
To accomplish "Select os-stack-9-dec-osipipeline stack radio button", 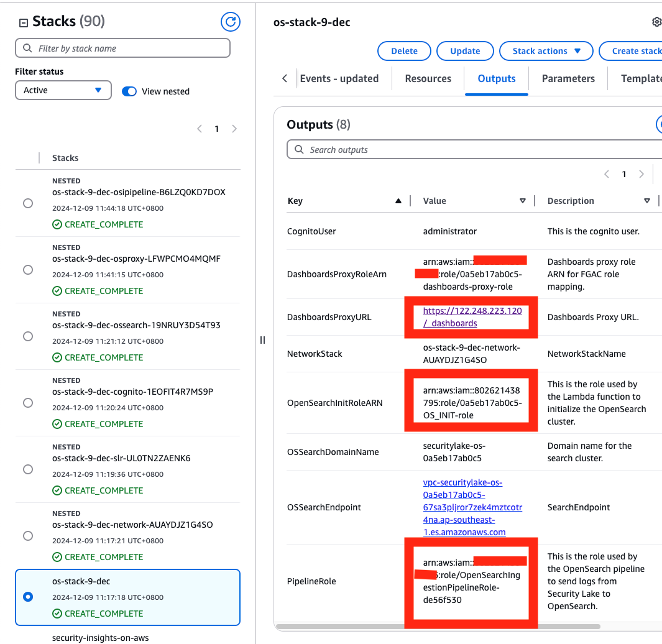I will [28, 203].
